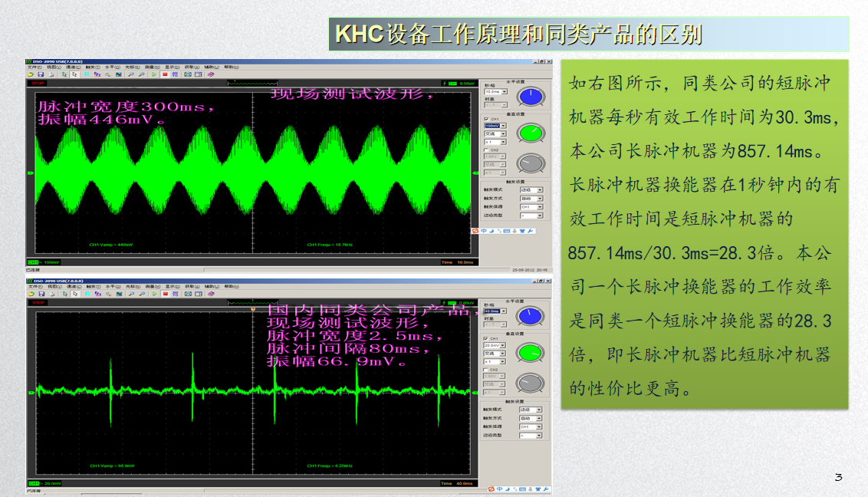This screenshot has width=868, height=497.
Task: Toggle the CH1 checkbox in top oscilloscope panel
Action: tap(485, 119)
